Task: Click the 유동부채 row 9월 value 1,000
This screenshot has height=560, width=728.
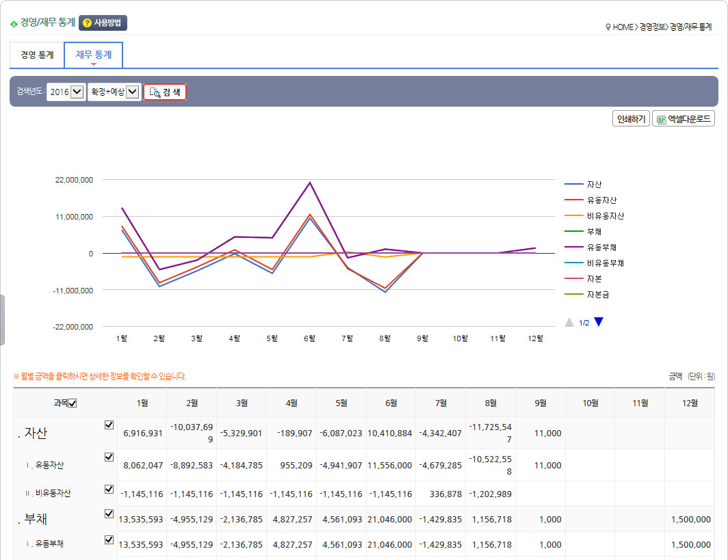Action: [550, 545]
